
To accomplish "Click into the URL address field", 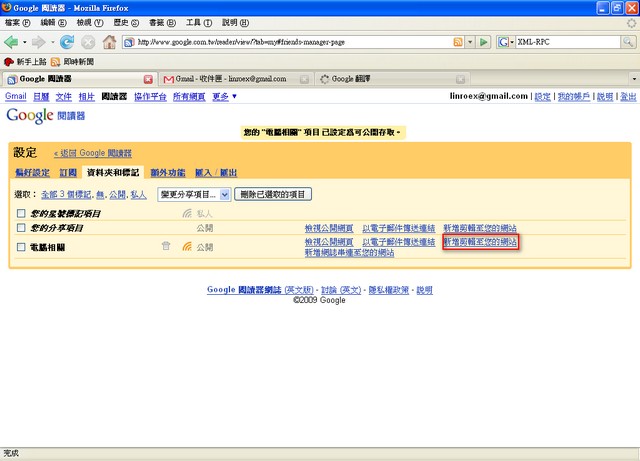I will click(x=294, y=42).
